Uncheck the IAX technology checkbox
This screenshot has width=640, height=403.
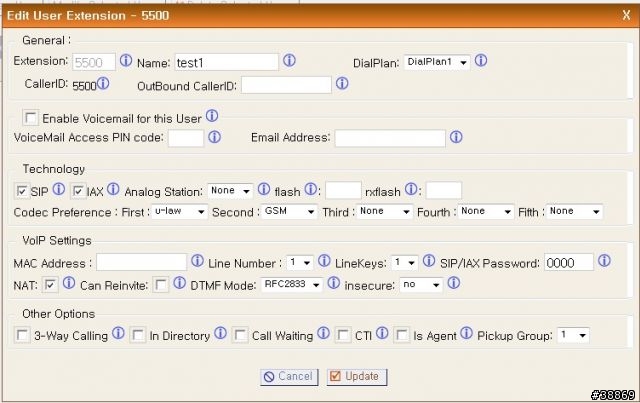tap(78, 191)
